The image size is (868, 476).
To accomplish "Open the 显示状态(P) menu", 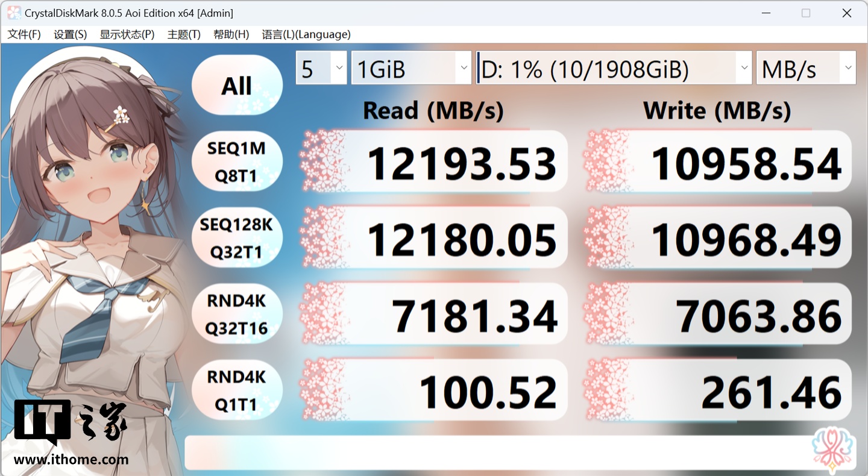I will 127,34.
